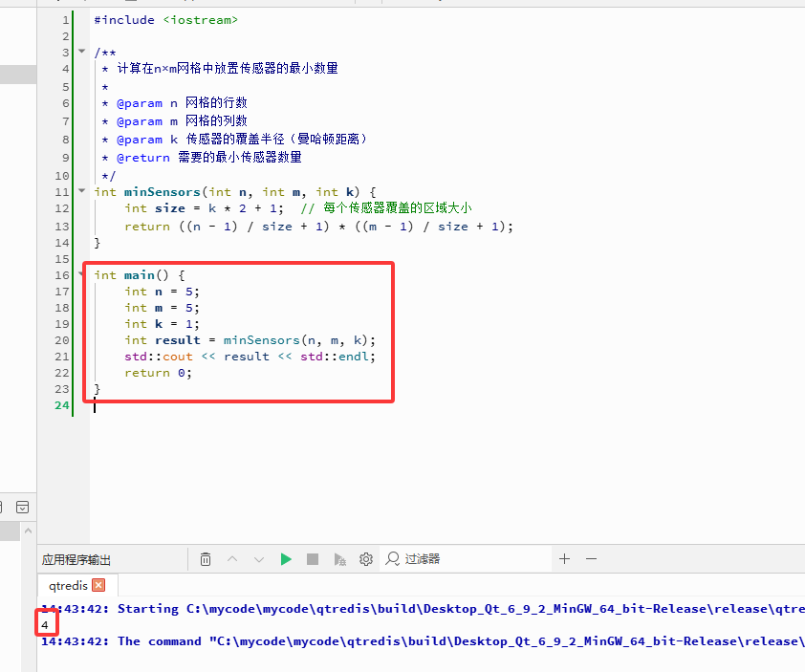This screenshot has width=805, height=672.
Task: Jump to previous output item arrow
Action: tap(232, 559)
